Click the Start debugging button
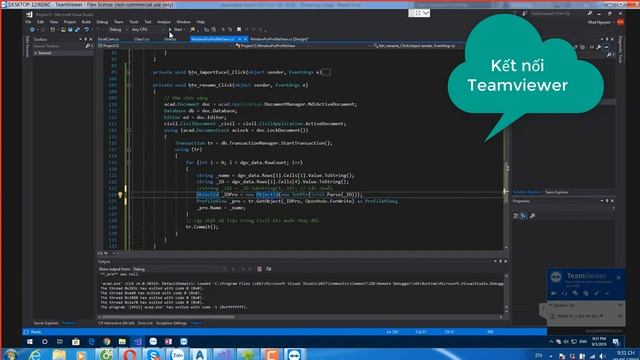640x360 pixels. pos(176,30)
